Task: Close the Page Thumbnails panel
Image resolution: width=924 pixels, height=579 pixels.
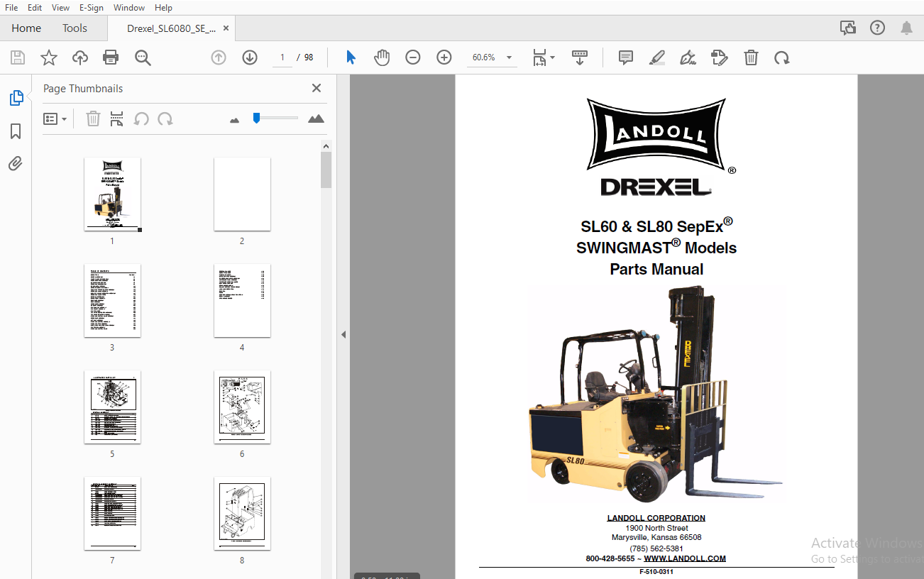Action: [x=317, y=88]
